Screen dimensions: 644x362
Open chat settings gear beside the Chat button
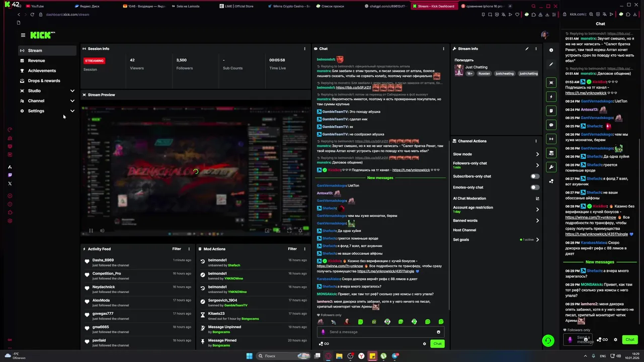click(424, 344)
